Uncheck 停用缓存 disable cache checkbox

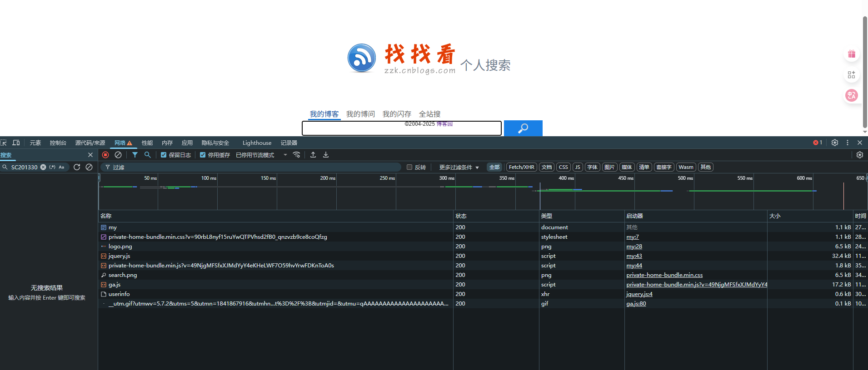click(x=203, y=155)
